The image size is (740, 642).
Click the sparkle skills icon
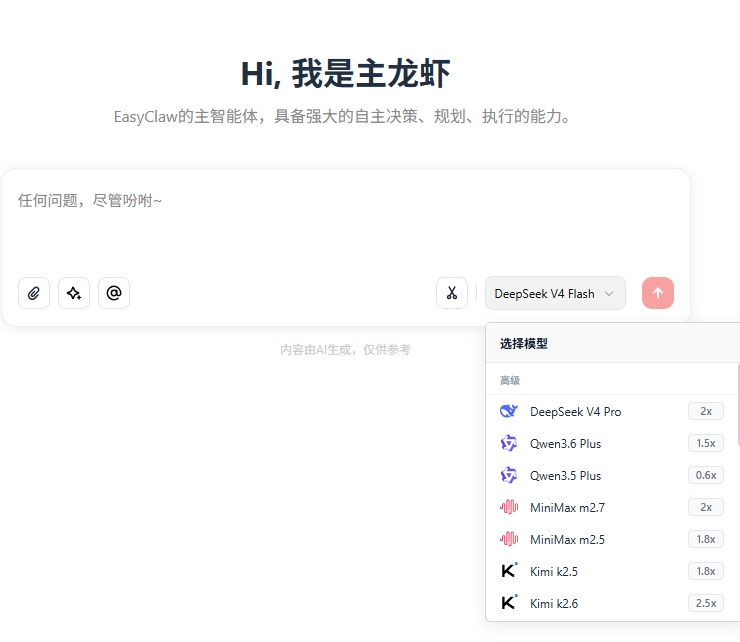coord(74,293)
